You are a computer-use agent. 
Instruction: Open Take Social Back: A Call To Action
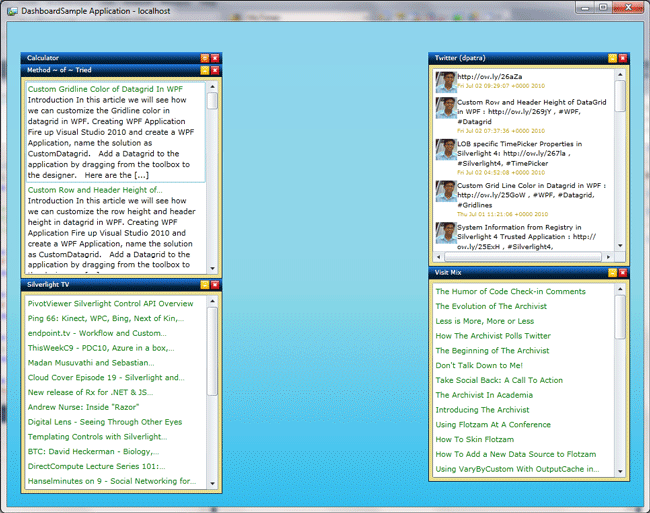(499, 380)
